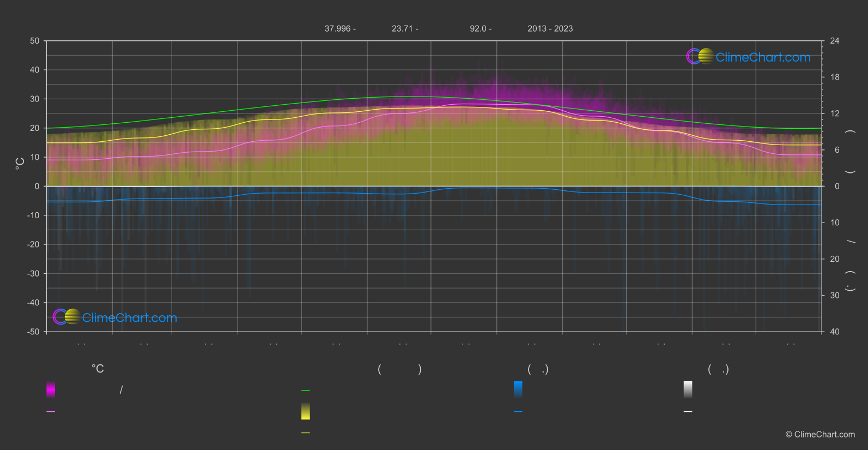868x450 pixels.
Task: Click the blue gradient precipitation legend swatch
Action: point(518,389)
